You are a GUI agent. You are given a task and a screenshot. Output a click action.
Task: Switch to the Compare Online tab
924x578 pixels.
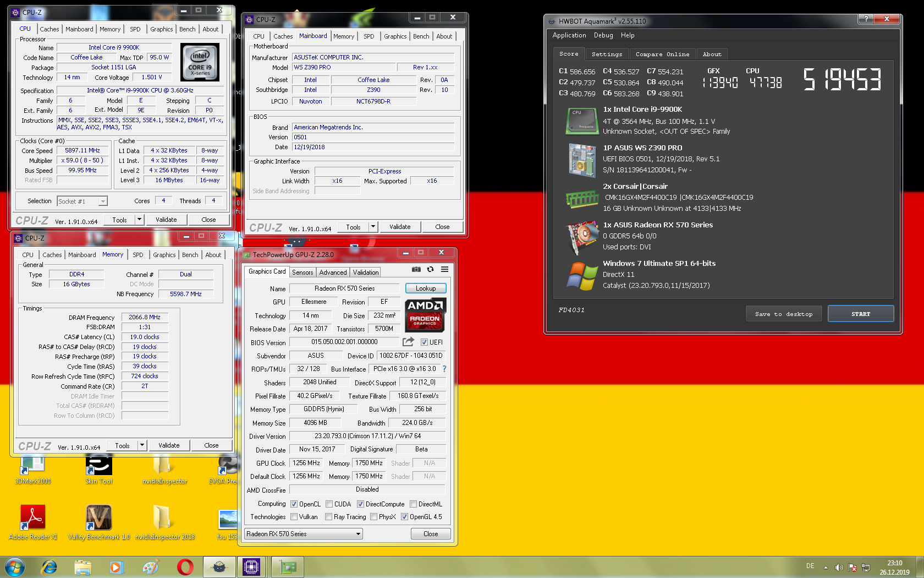663,54
